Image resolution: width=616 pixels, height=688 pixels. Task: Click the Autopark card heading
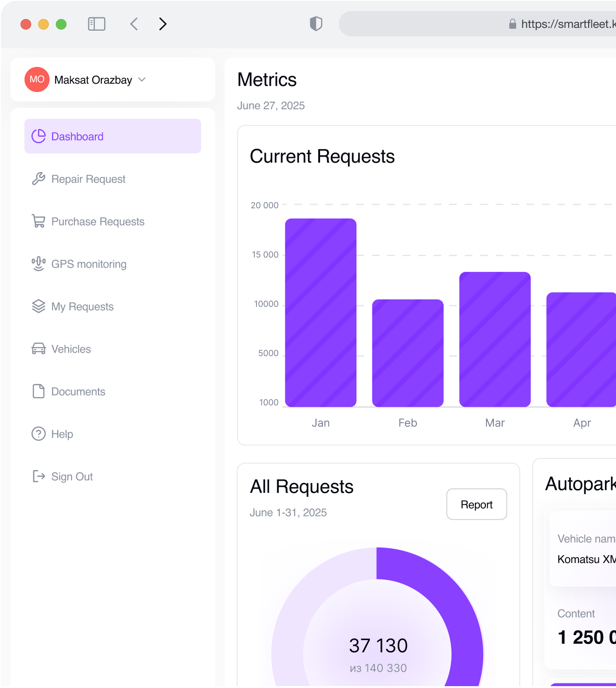click(581, 484)
